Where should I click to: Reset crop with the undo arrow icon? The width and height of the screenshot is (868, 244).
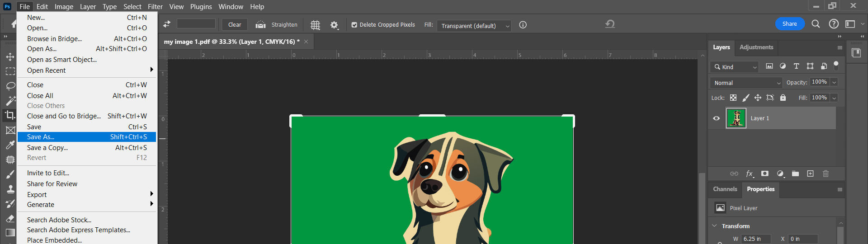(610, 24)
